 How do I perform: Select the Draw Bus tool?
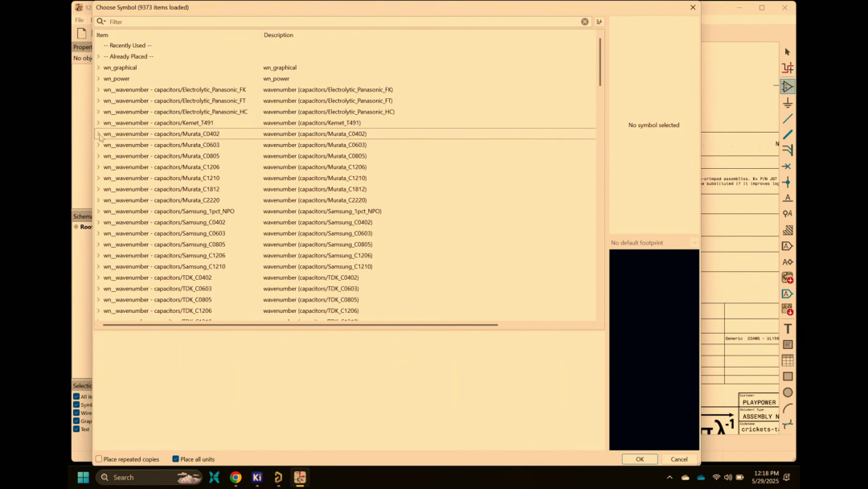click(787, 134)
